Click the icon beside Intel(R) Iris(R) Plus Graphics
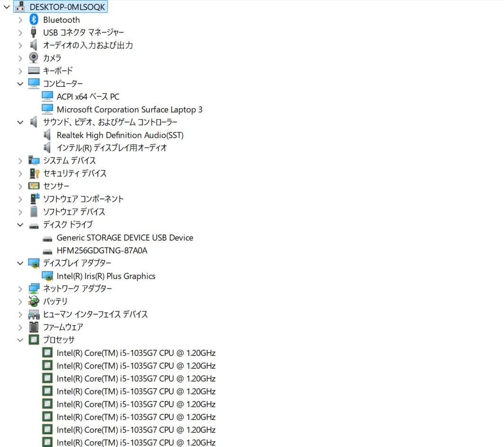Screen dimensions: 504x447 [47, 276]
